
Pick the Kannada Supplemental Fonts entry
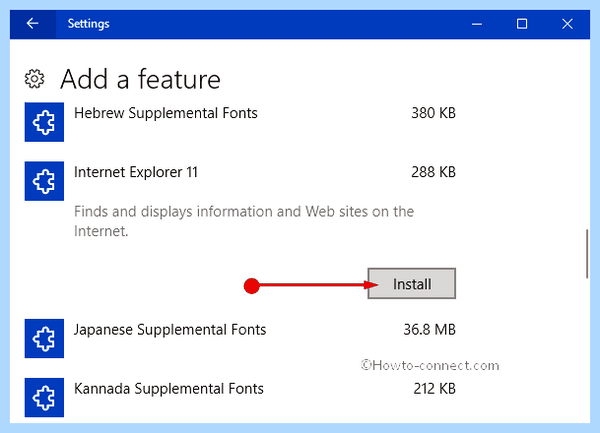point(169,389)
